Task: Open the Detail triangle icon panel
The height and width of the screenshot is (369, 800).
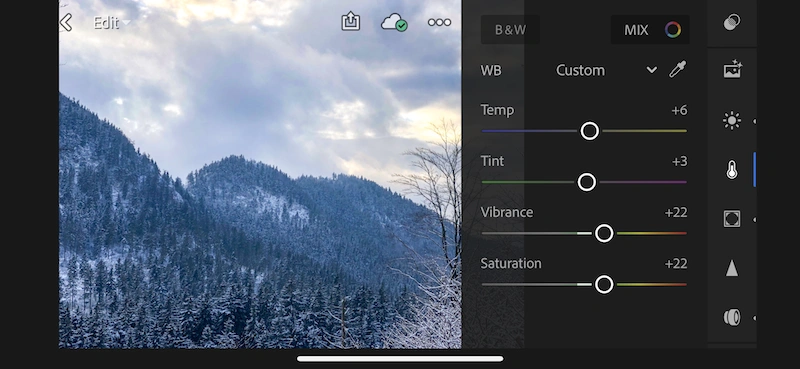Action: click(x=732, y=268)
